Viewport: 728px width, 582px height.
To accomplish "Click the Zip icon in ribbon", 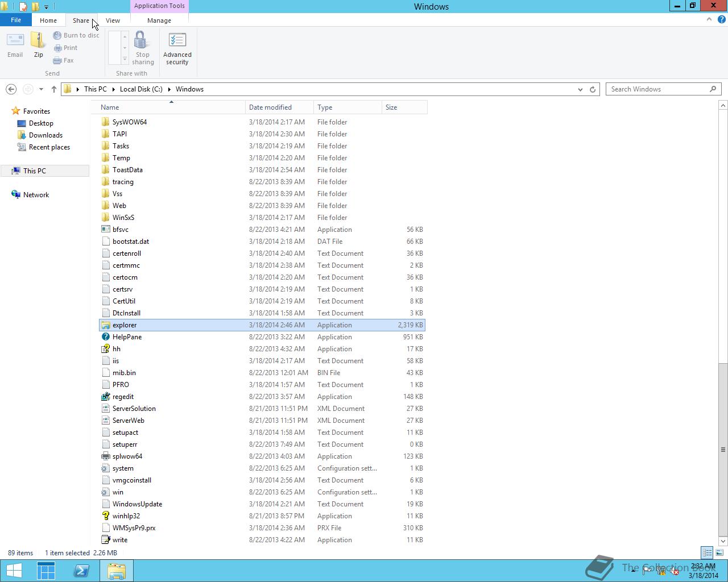I will pyautogui.click(x=38, y=45).
